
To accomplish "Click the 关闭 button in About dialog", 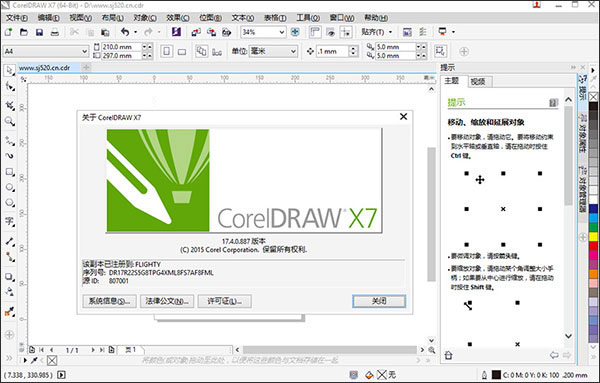I will (x=379, y=301).
